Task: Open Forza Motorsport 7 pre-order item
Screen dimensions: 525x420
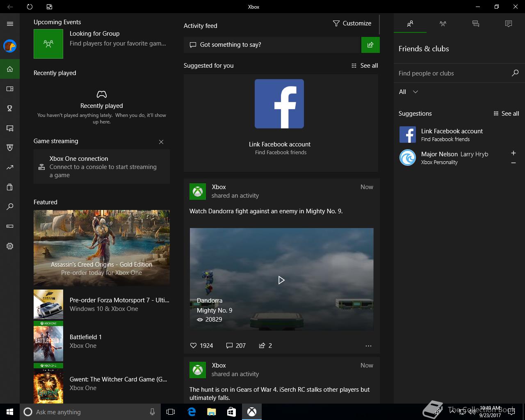Action: tap(102, 304)
